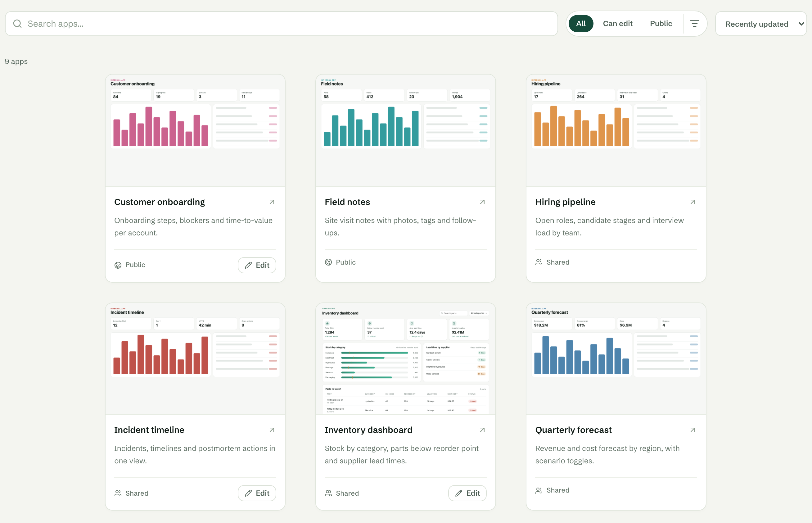The height and width of the screenshot is (523, 812).
Task: Open the Incident timeline preview thumbnail
Action: click(195, 359)
